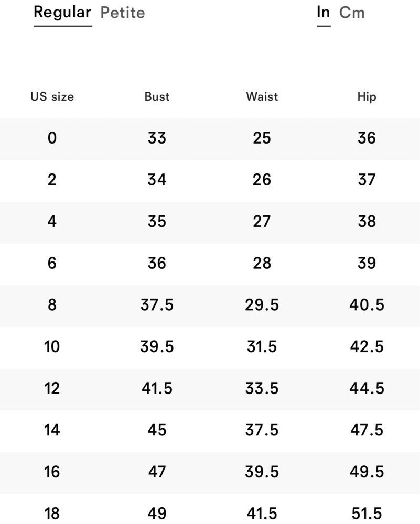
Task: Click the Bust column header
Action: pos(157,96)
